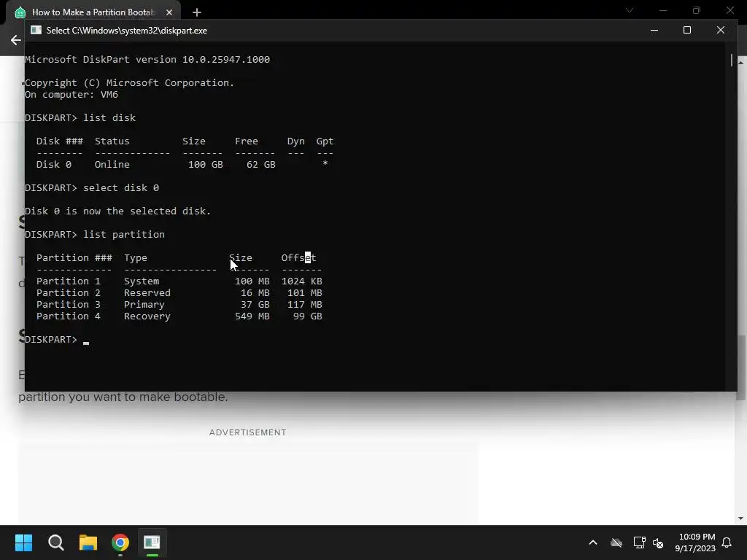The image size is (747, 560).
Task: Minimize the diskpart console window
Action: (x=654, y=30)
